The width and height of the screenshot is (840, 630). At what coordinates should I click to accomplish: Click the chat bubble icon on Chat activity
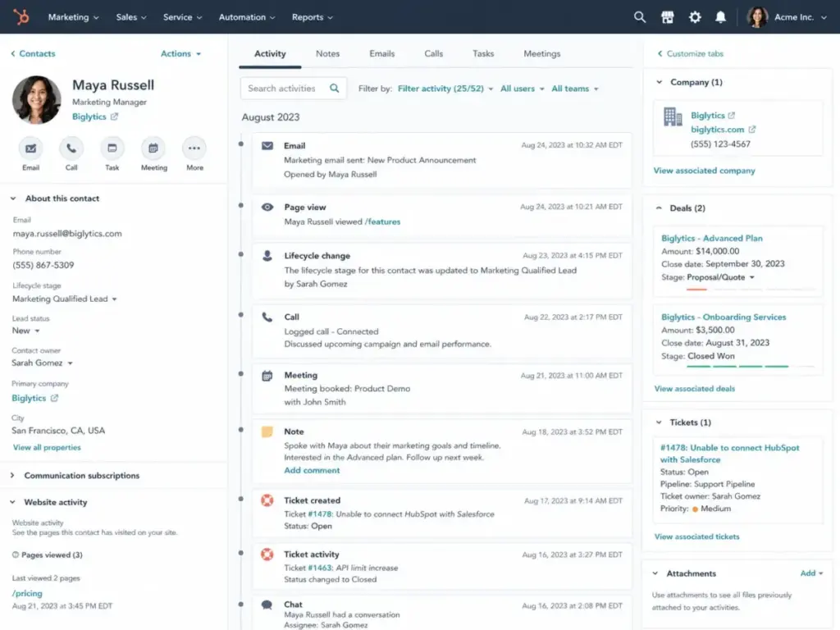pos(267,605)
